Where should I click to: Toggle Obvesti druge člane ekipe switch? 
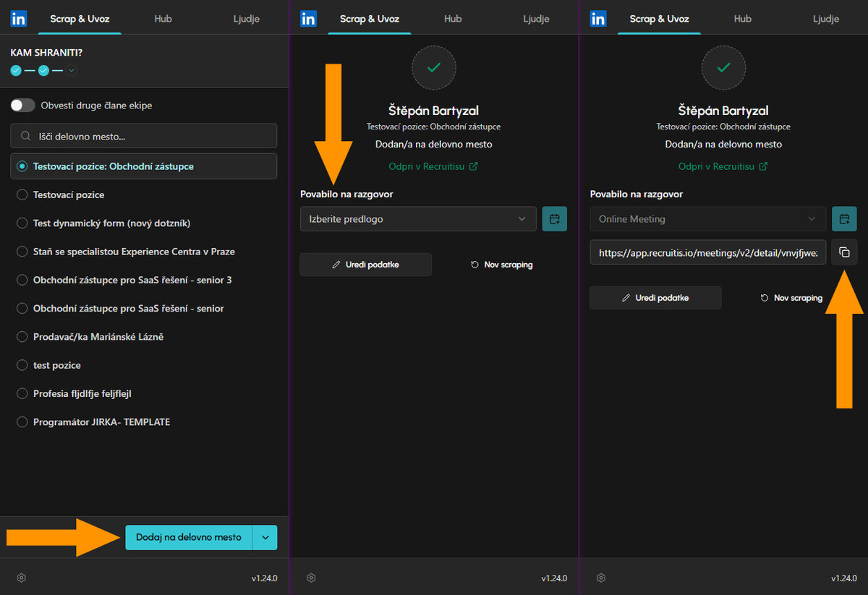click(23, 106)
